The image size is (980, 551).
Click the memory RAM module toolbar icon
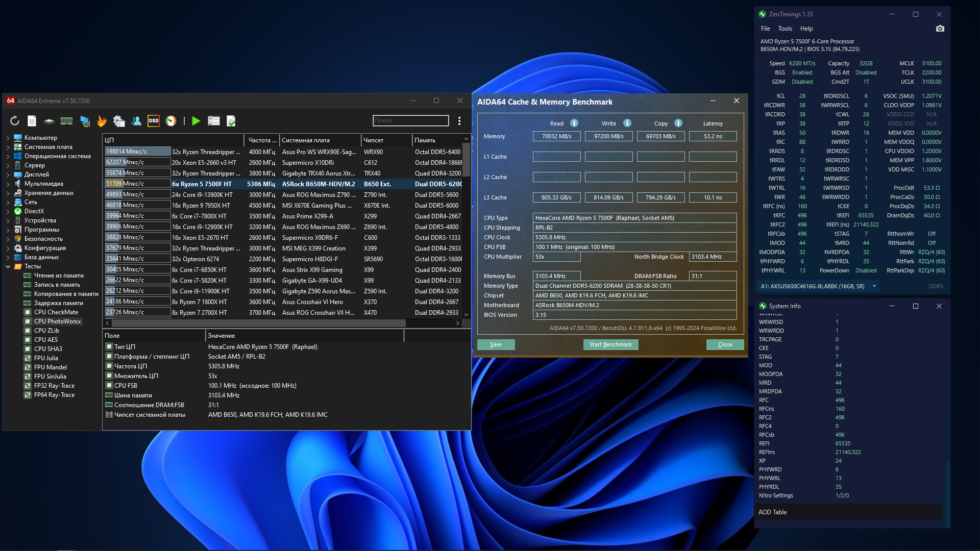pyautogui.click(x=66, y=121)
